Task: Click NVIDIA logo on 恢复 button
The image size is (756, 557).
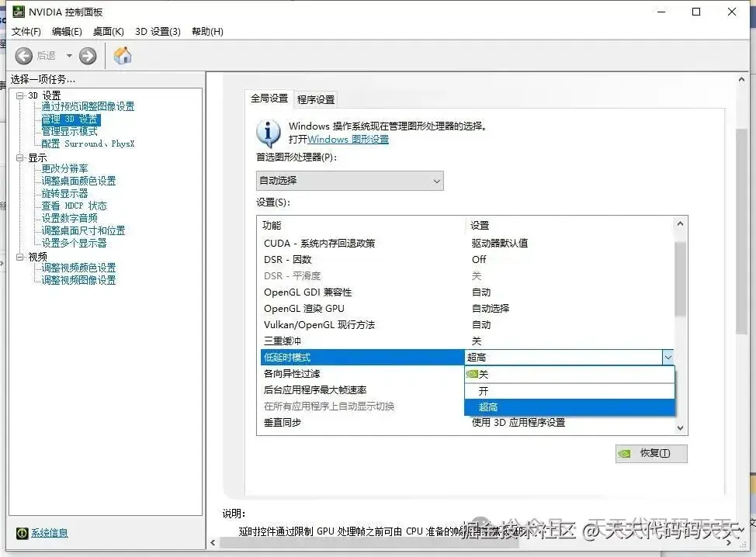Action: tap(624, 453)
